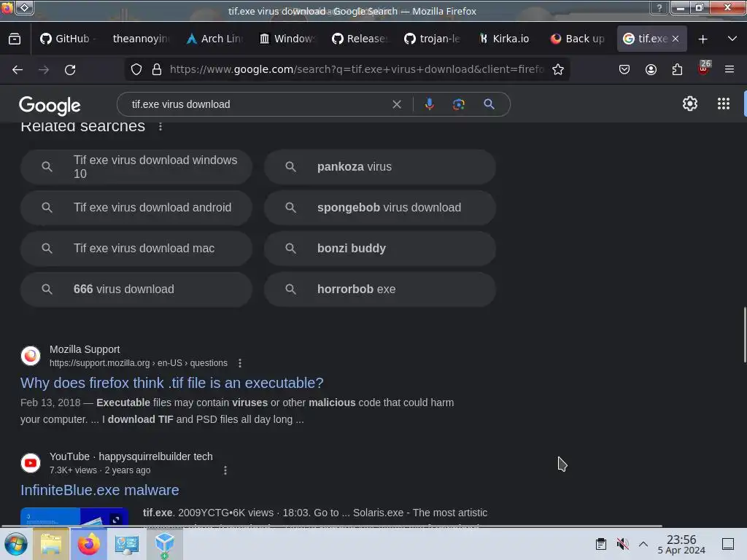Expand the hidden system tray icons
747x560 pixels.
(x=643, y=544)
